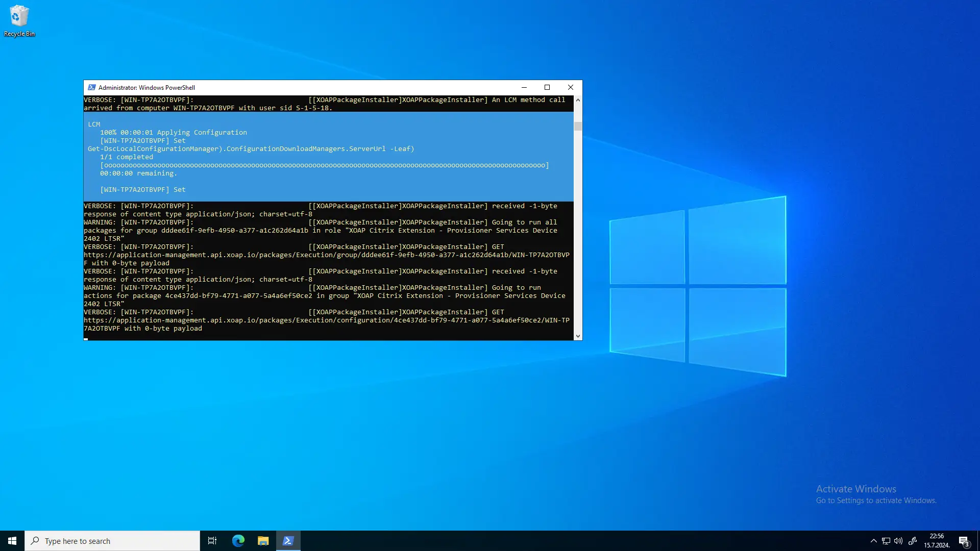Focus the 'Type here to search' box
The width and height of the screenshot is (980, 551).
112,541
